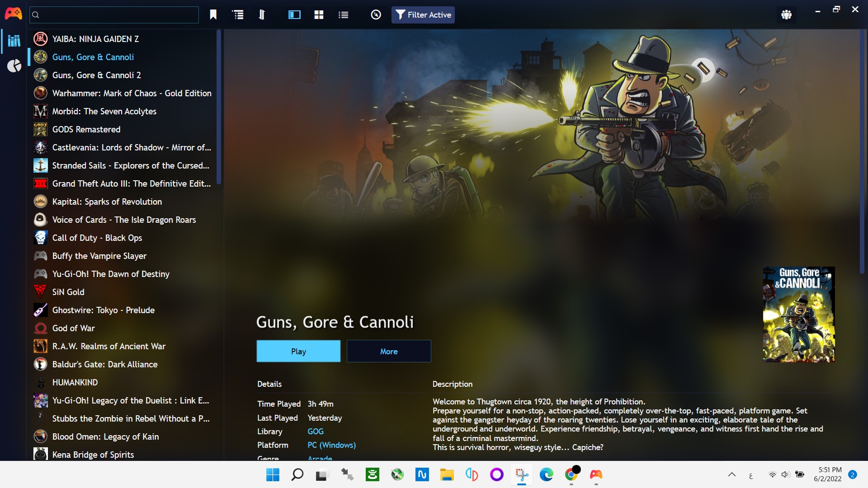Screen dimensions: 868x488
Task: Select Kena Bridge of Spirits
Action: [122, 454]
